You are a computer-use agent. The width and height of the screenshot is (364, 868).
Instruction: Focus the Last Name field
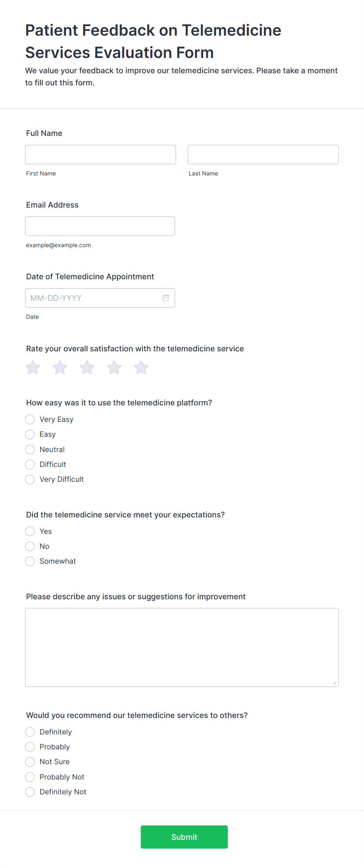(263, 154)
